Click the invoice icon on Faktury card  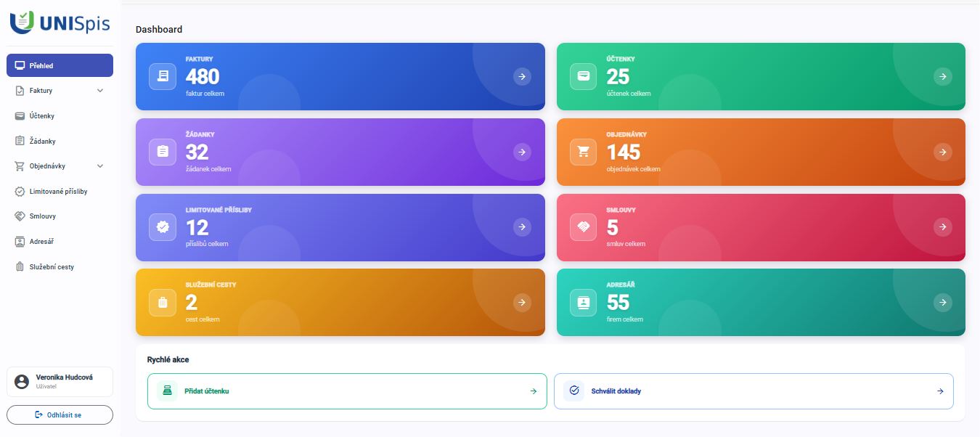click(163, 76)
